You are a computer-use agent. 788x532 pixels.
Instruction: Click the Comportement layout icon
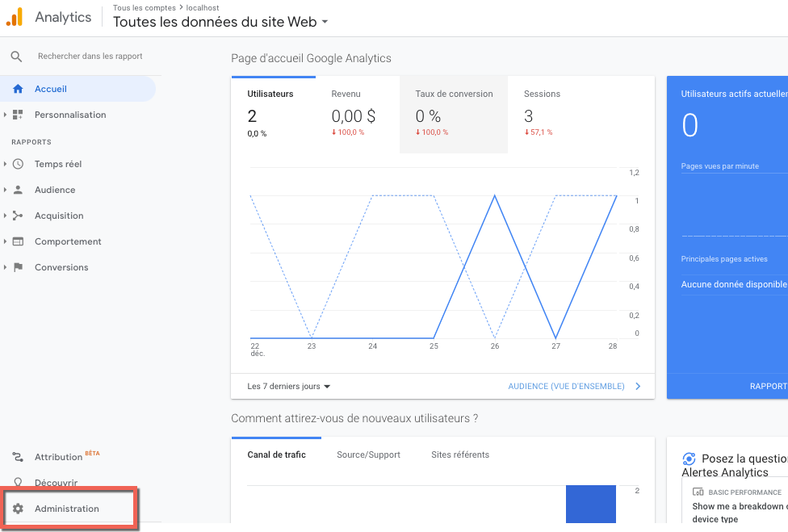tap(18, 241)
